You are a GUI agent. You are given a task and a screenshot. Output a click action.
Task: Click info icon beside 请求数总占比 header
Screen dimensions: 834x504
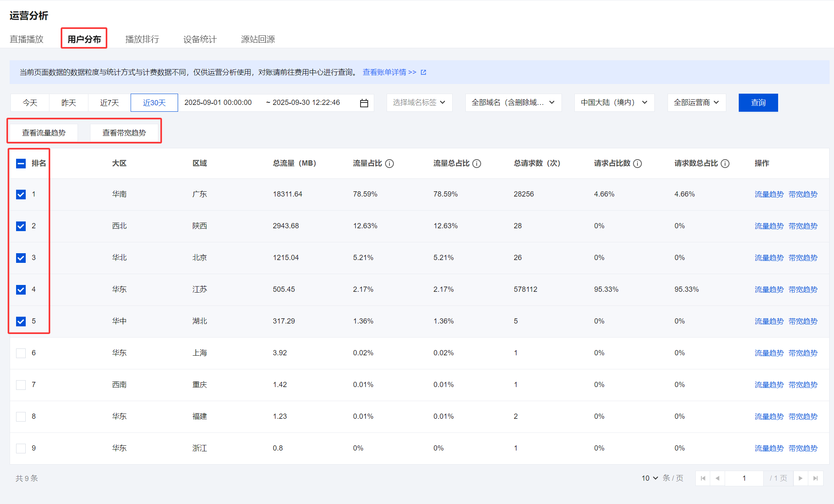coord(725,164)
